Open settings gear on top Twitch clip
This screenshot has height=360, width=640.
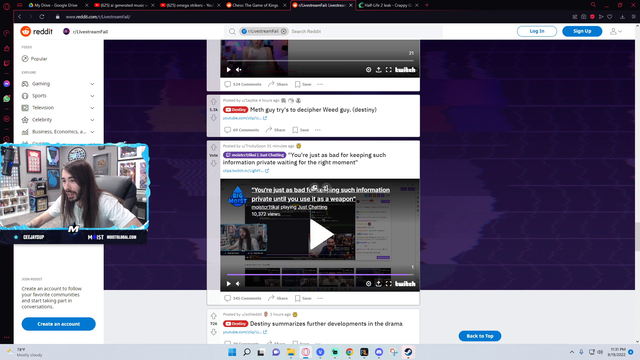coord(368,70)
